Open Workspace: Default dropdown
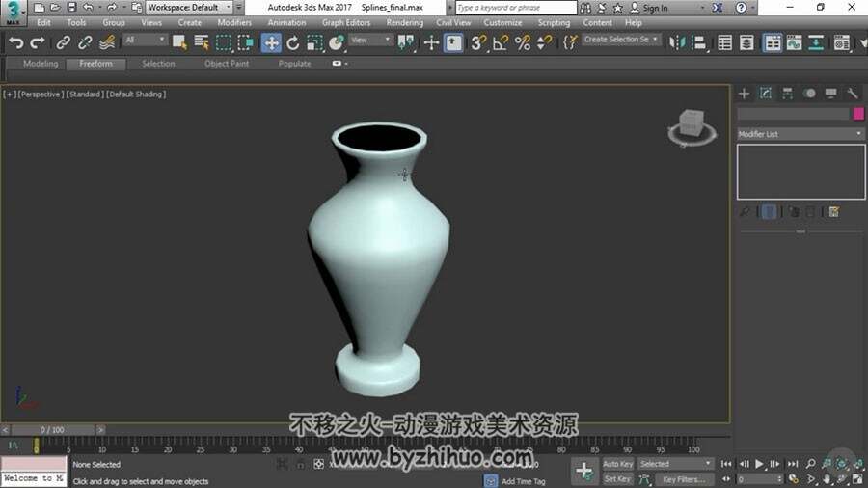The width and height of the screenshot is (868, 488). click(189, 7)
